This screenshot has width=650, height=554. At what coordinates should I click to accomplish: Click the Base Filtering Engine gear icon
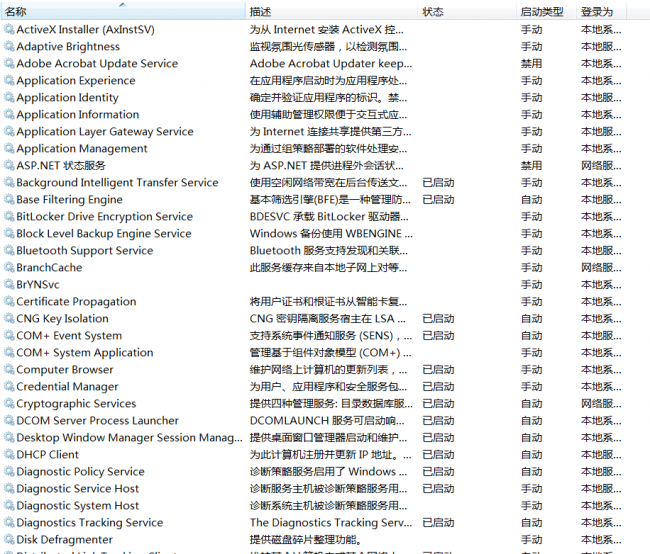click(9, 199)
